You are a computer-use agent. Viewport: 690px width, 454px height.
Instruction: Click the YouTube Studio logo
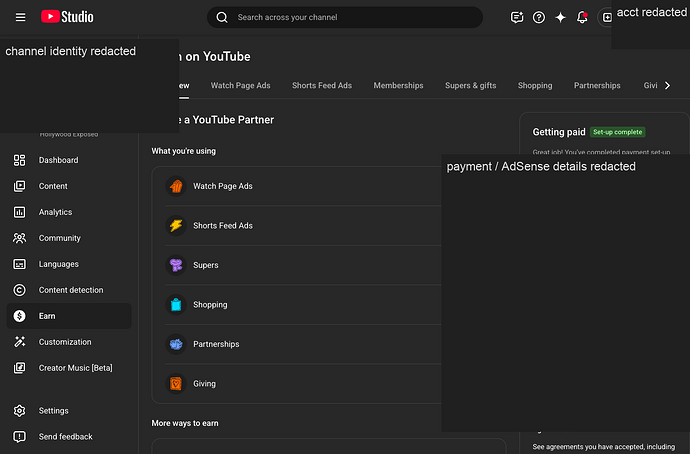[67, 17]
